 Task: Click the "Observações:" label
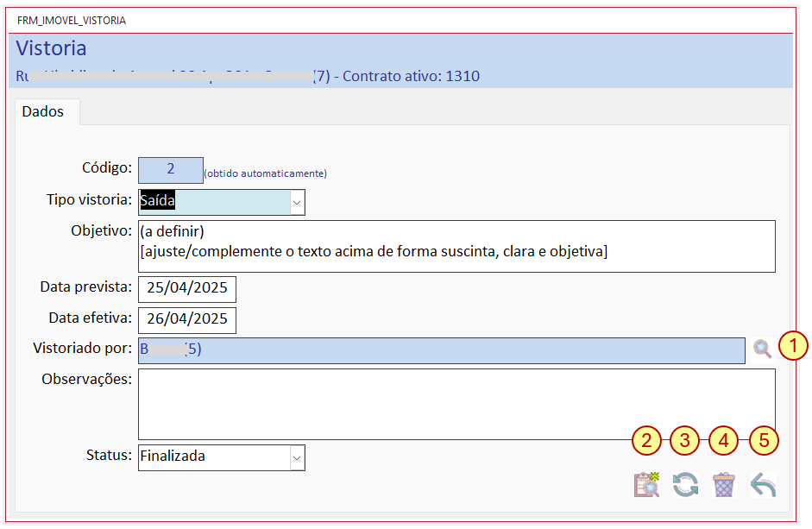[x=86, y=380]
